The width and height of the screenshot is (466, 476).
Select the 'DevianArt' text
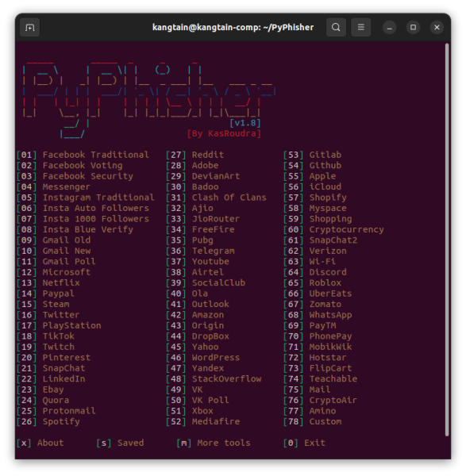[216, 176]
